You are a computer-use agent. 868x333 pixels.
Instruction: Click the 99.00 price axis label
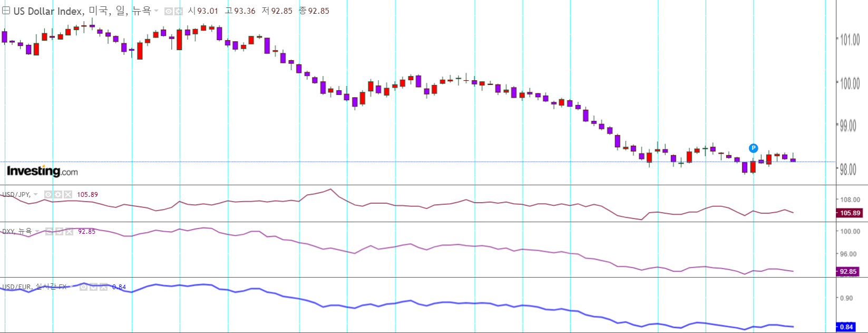click(848, 126)
